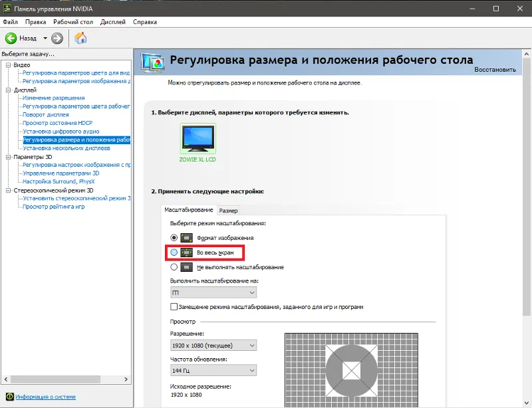This screenshot has width=532, height=408.
Task: Open the Back button history dropdown arrow
Action: tap(45, 39)
